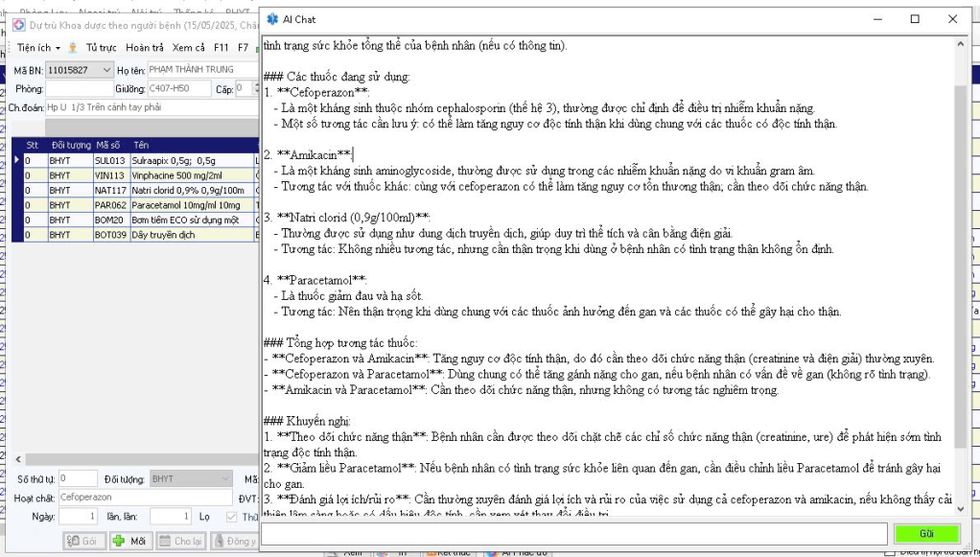Toggle the checkbox next to Thừ
Viewport: 980px width, 557px height.
tap(232, 517)
